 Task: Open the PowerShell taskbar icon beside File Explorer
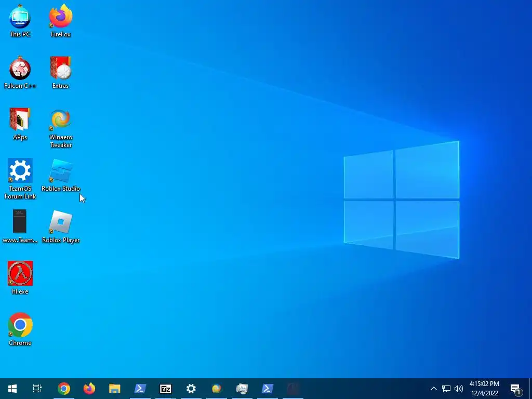point(140,389)
